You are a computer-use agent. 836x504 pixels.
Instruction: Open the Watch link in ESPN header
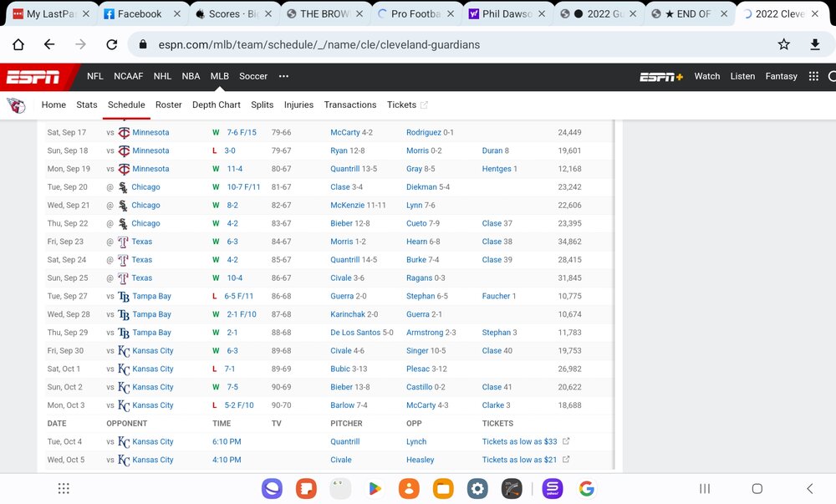point(707,76)
